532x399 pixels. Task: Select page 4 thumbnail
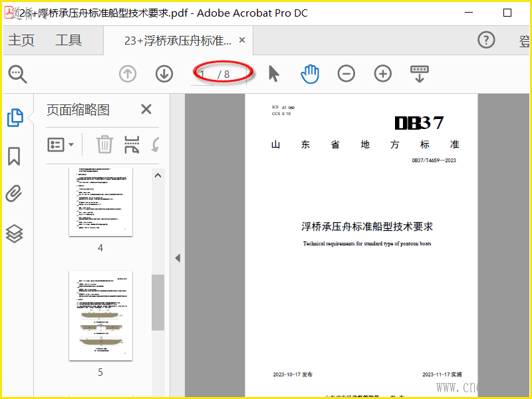[100, 202]
